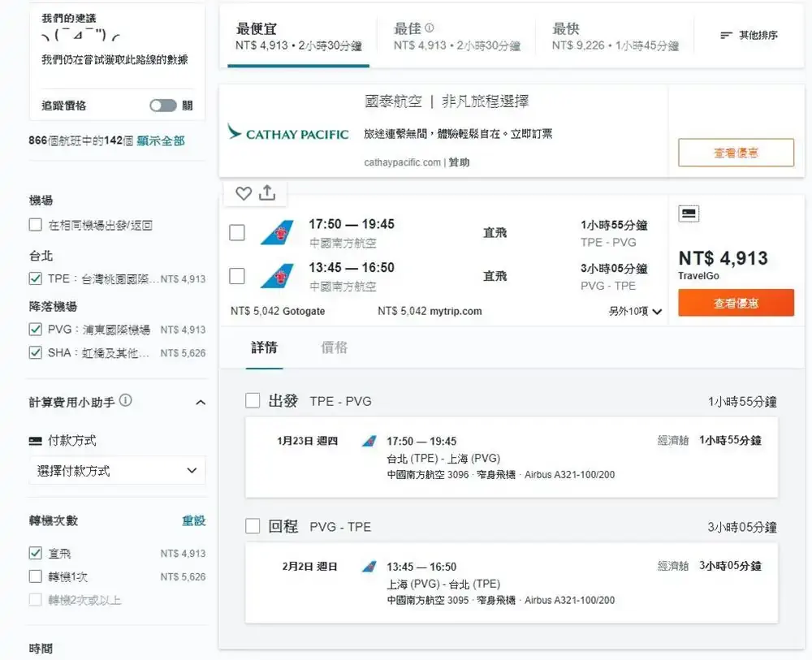The image size is (812, 660).
Task: Open the NT$ 5,042 mytrip.com offer
Action: pyautogui.click(x=430, y=311)
